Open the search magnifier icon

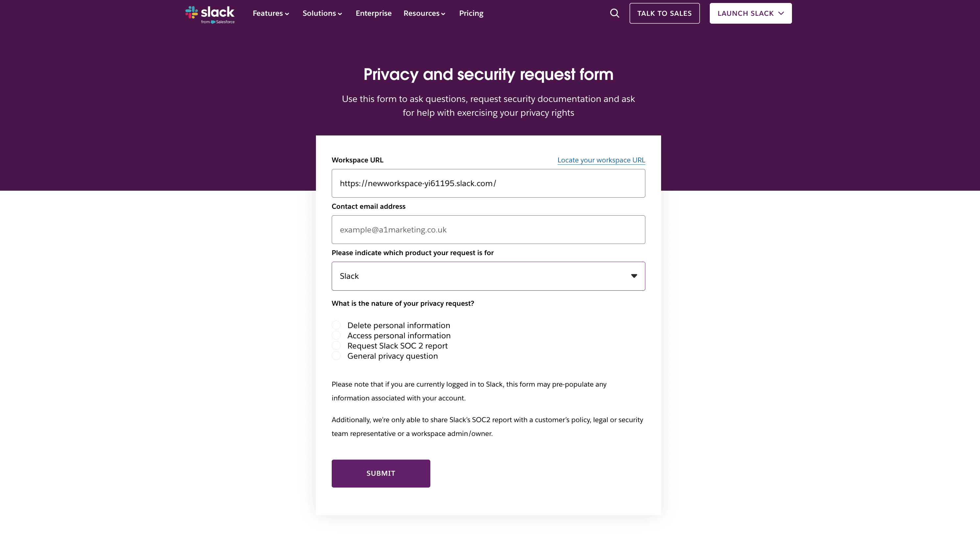614,13
